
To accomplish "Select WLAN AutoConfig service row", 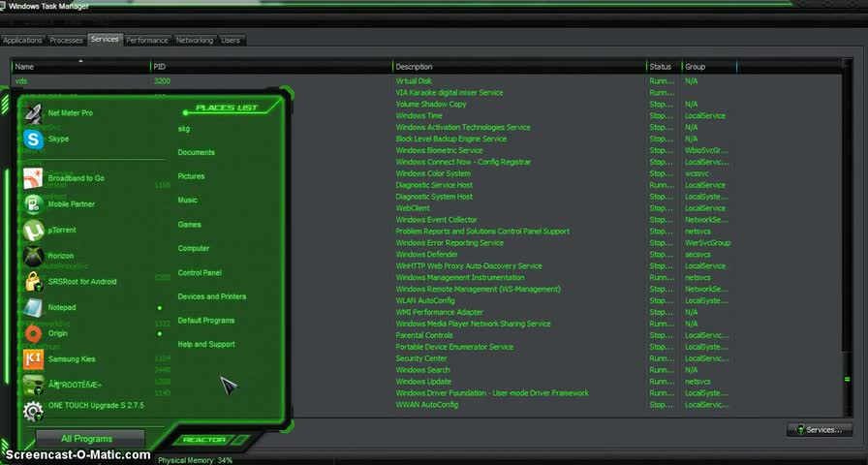I will click(426, 300).
